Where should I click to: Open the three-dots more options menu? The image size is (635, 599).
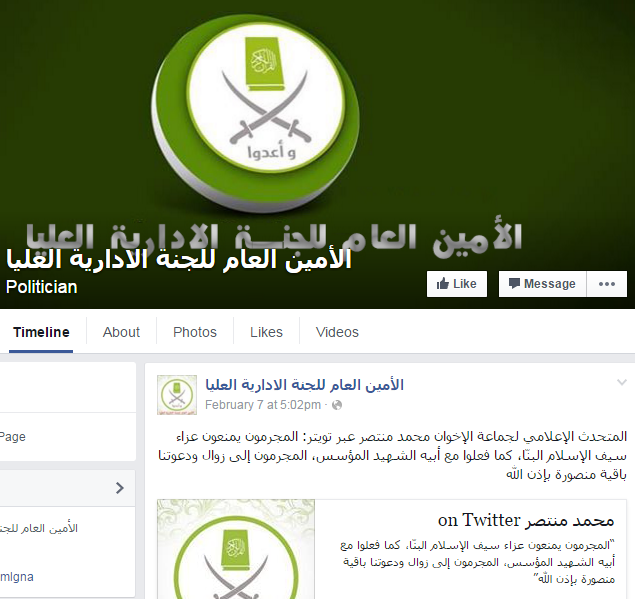607,284
